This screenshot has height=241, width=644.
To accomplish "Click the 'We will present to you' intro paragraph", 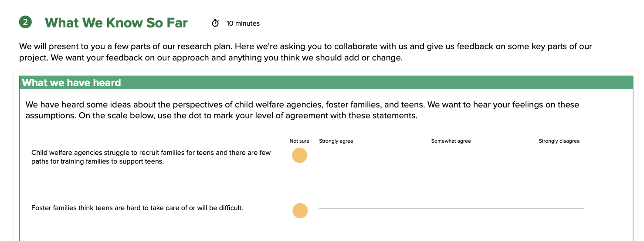I will coord(305,52).
